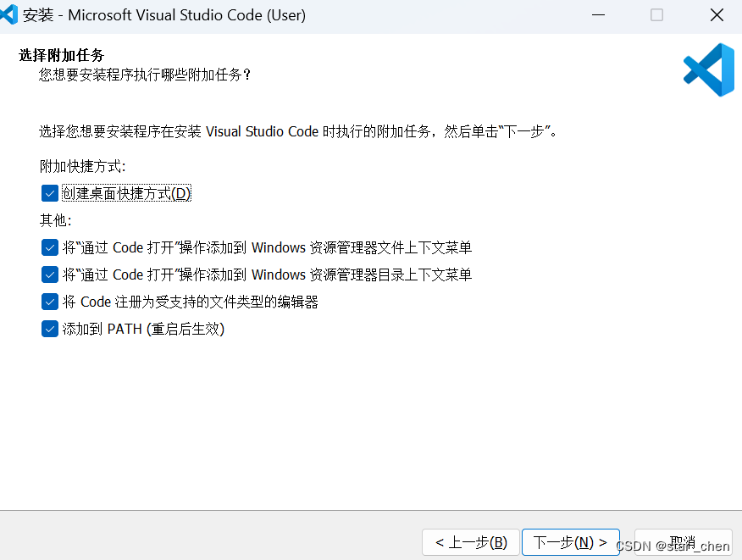Click the 选择附加任务 heading
The height and width of the screenshot is (560, 742).
click(62, 55)
